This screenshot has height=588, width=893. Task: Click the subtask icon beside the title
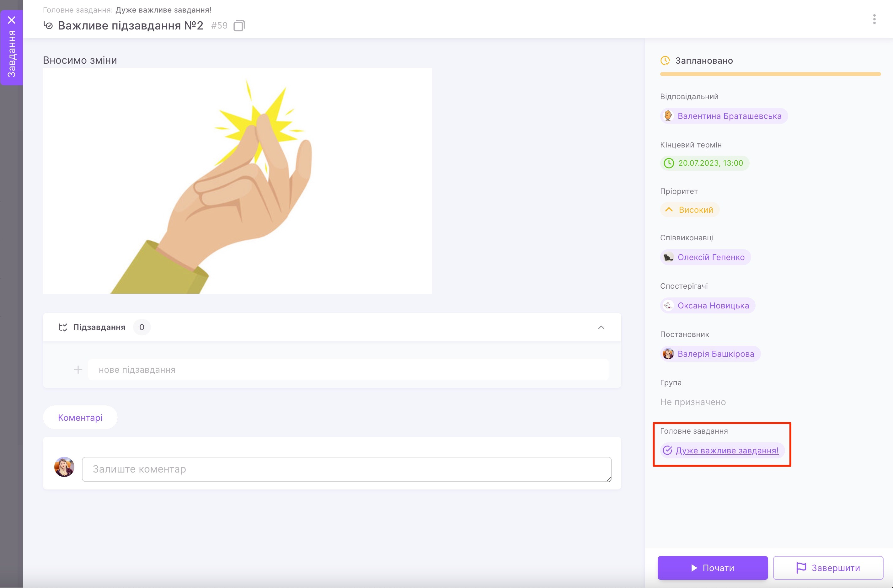coord(48,25)
